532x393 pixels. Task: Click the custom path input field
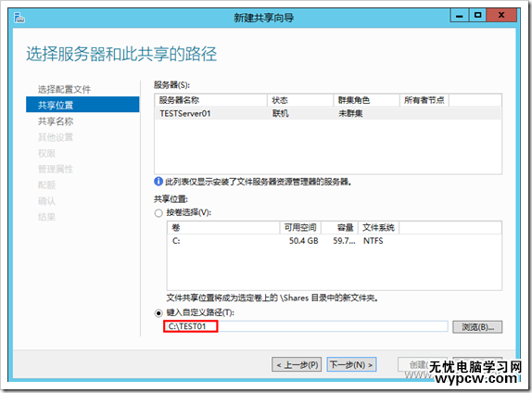click(306, 326)
